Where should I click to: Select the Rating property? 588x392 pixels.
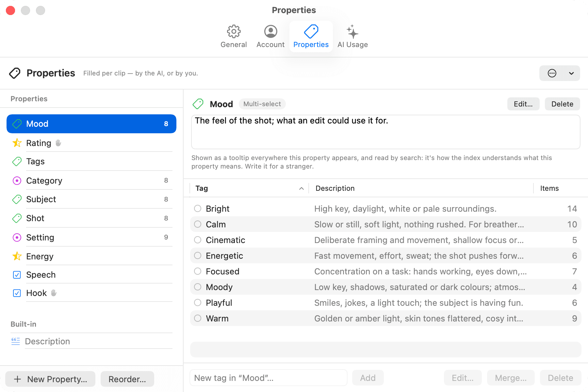coord(91,143)
